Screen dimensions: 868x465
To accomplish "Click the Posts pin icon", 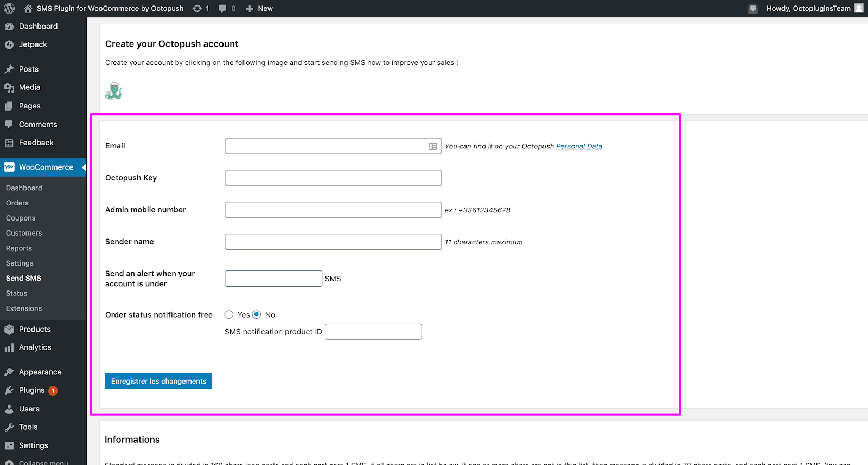I will click(9, 69).
